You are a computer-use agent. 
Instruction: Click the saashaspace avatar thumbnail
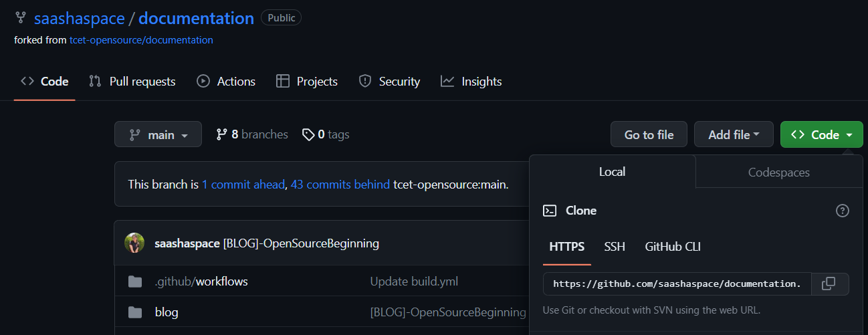point(134,243)
